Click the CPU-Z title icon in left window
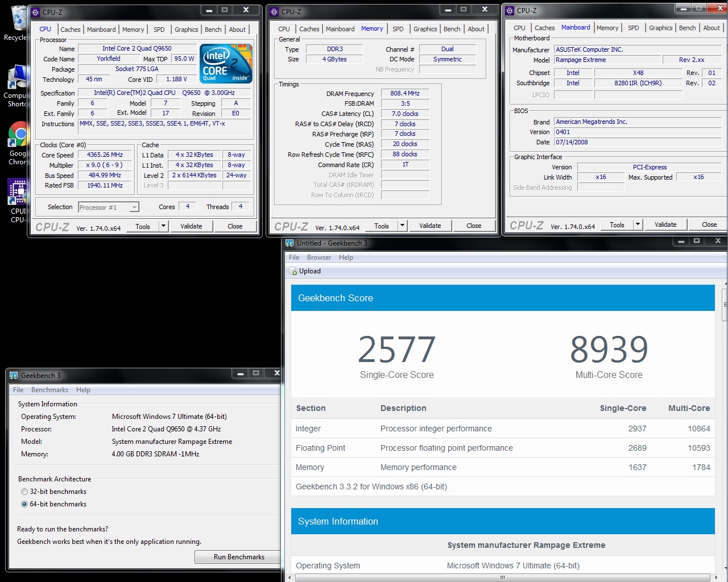Viewport: 728px width, 582px height. (x=36, y=12)
